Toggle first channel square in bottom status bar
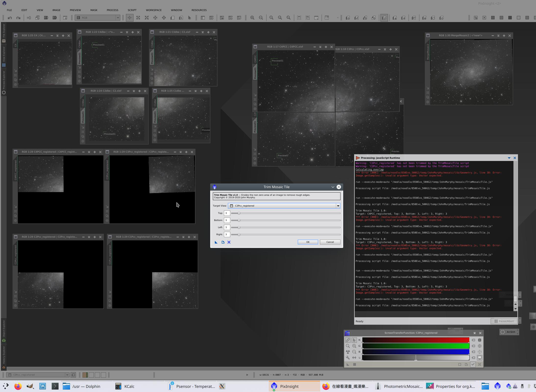The image size is (536, 392). [x=85, y=375]
